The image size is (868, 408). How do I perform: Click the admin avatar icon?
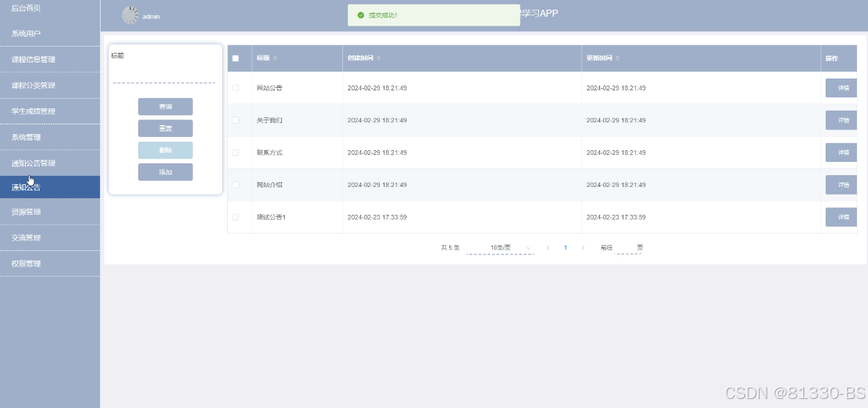coord(130,15)
